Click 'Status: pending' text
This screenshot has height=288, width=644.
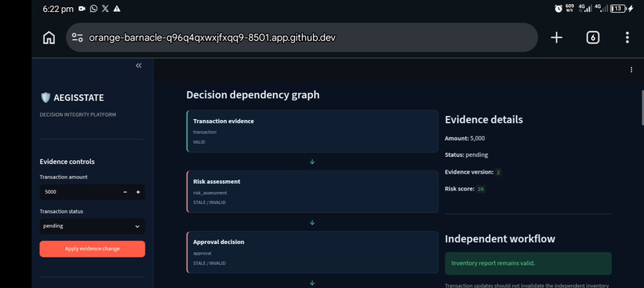pyautogui.click(x=466, y=155)
